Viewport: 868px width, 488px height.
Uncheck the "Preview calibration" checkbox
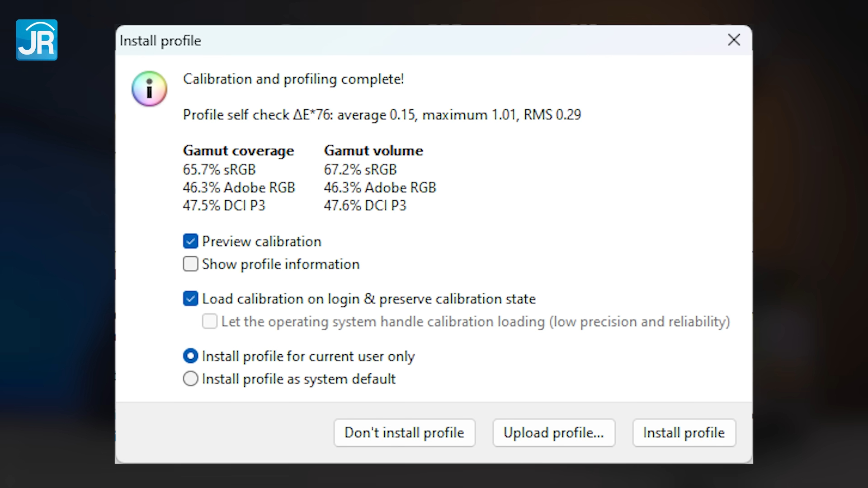point(190,241)
